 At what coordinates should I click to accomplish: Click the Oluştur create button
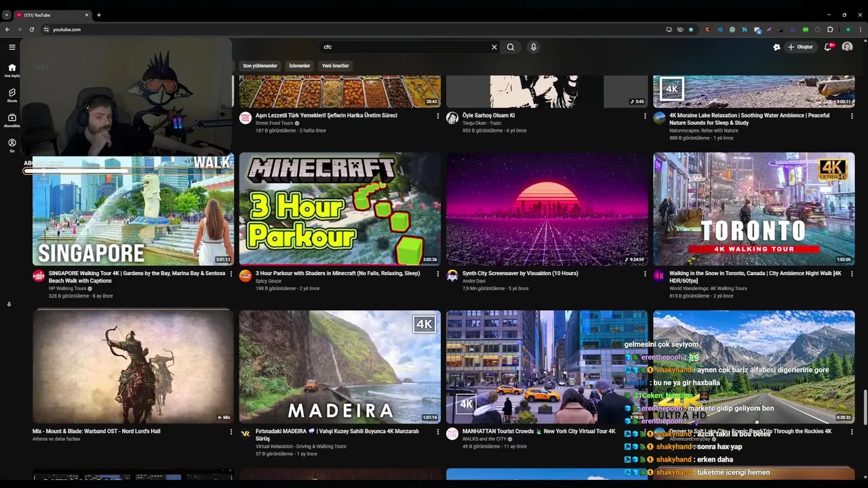coord(800,47)
